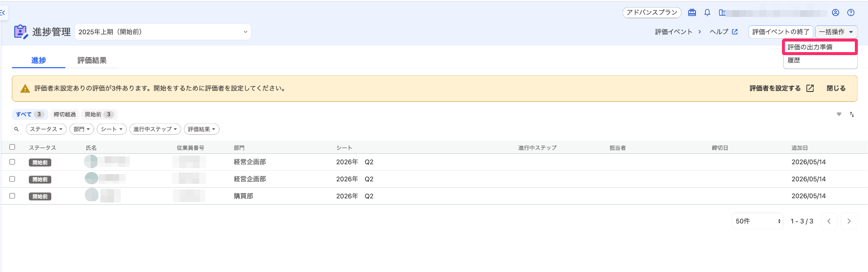Click the company building icon
This screenshot has width=868, height=272.
click(x=722, y=13)
